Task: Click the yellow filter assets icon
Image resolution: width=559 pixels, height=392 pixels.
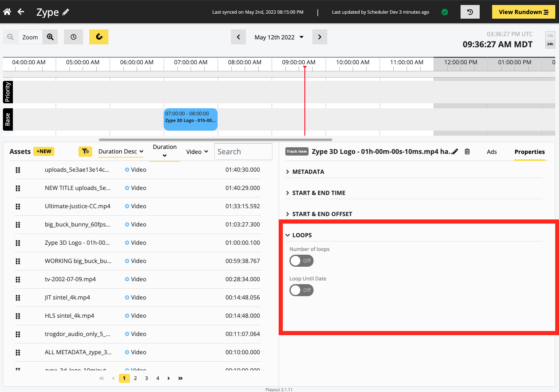Action: [85, 151]
